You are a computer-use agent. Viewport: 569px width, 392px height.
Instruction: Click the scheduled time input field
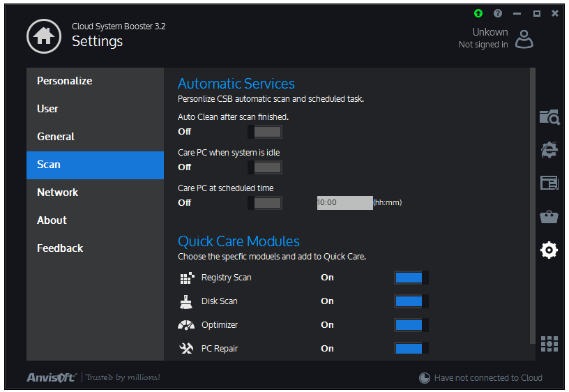(344, 203)
